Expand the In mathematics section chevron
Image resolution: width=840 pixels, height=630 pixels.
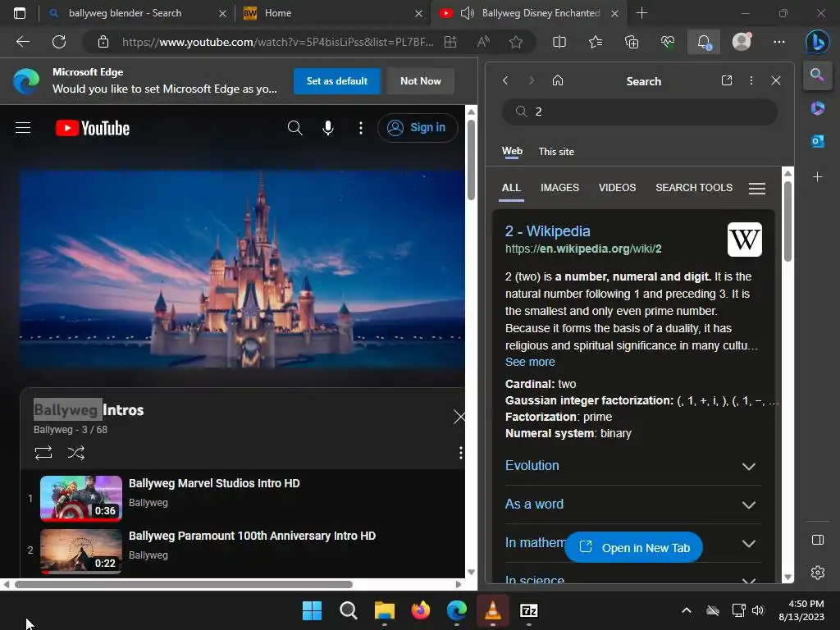point(749,543)
